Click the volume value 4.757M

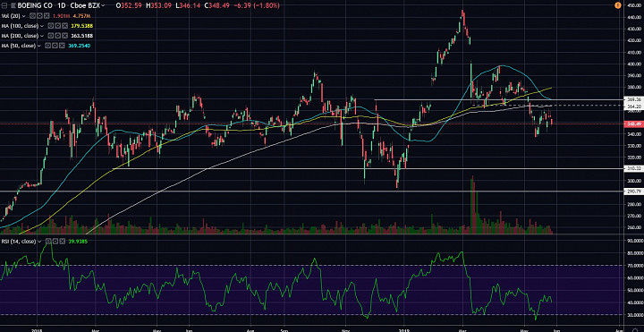[81, 16]
